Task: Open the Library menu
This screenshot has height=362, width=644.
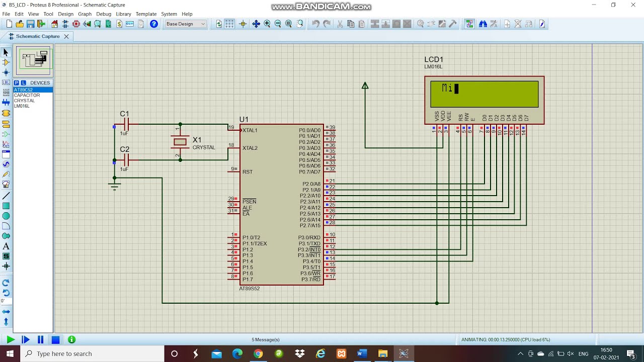Action: 123,14
